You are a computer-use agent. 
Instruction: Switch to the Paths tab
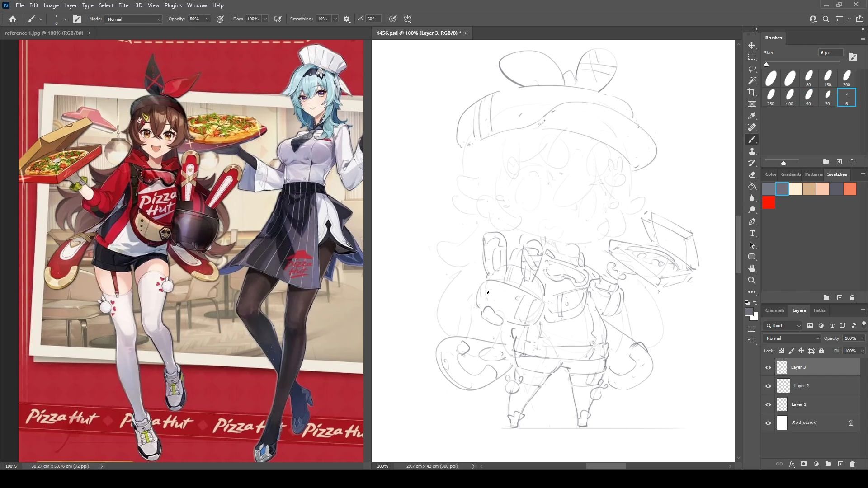pos(819,310)
